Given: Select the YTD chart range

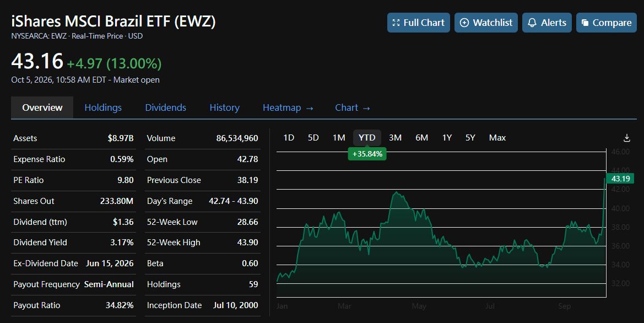Looking at the screenshot, I should click(367, 138).
